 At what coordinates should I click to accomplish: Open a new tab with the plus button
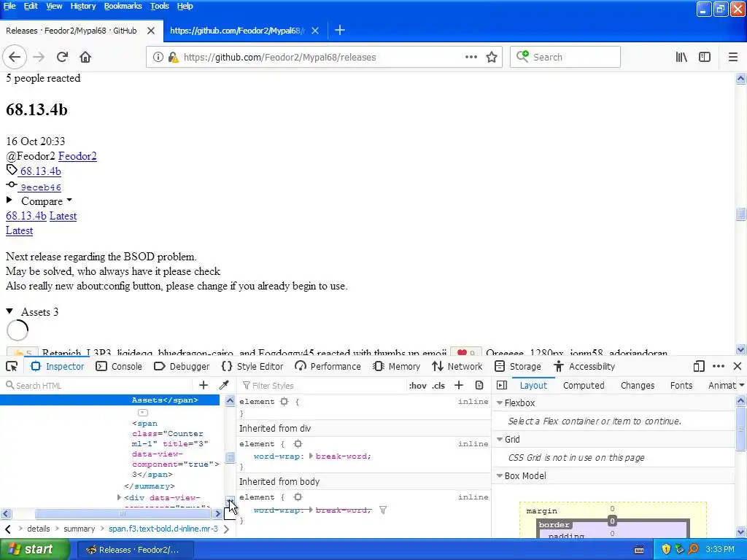point(340,31)
